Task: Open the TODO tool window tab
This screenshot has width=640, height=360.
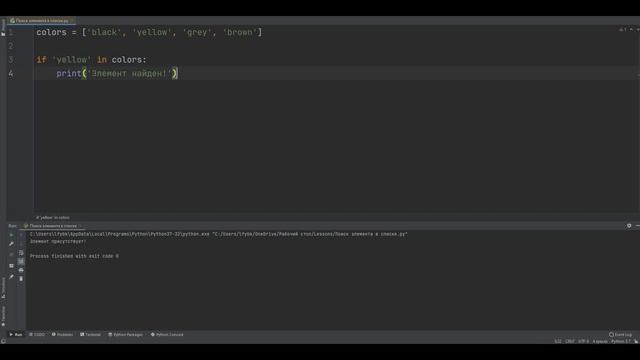Action: point(37,335)
